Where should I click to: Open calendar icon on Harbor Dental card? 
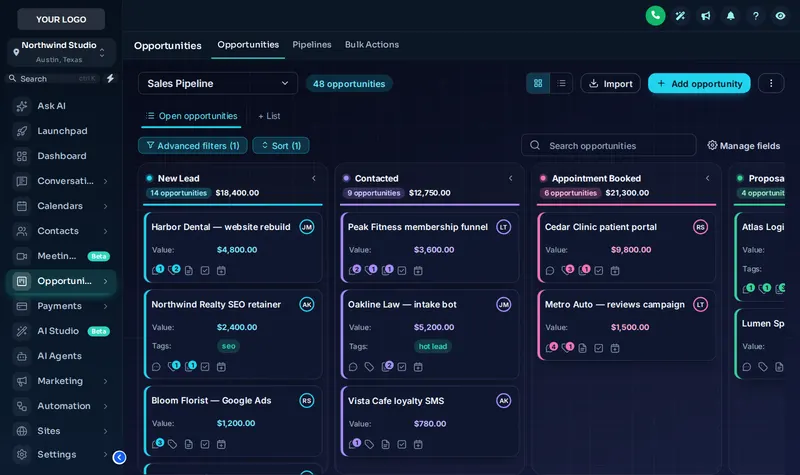tap(221, 270)
